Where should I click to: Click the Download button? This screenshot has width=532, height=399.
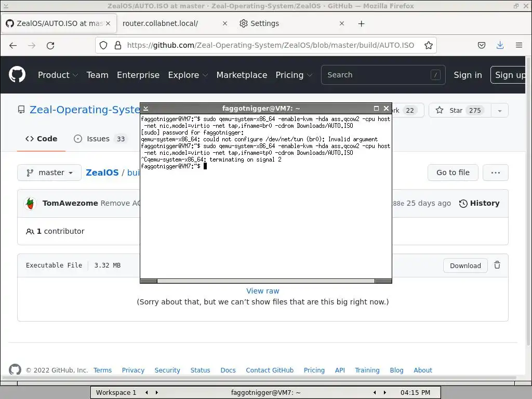tap(465, 265)
